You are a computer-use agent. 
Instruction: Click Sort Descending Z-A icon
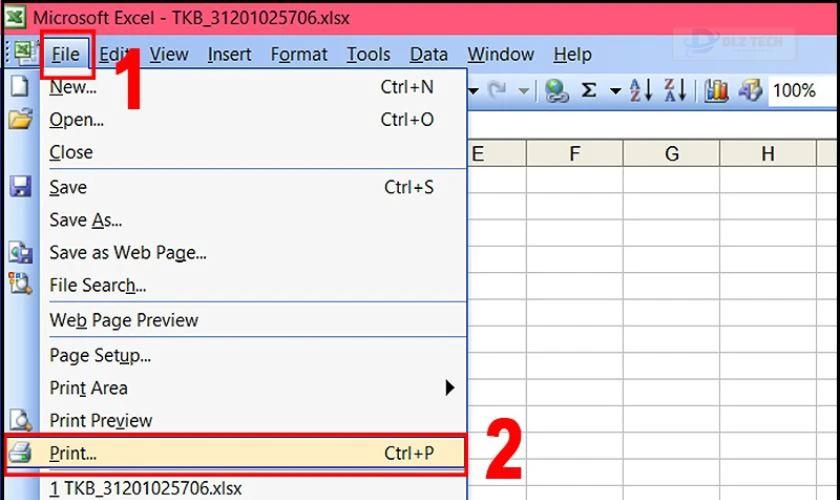point(675,90)
